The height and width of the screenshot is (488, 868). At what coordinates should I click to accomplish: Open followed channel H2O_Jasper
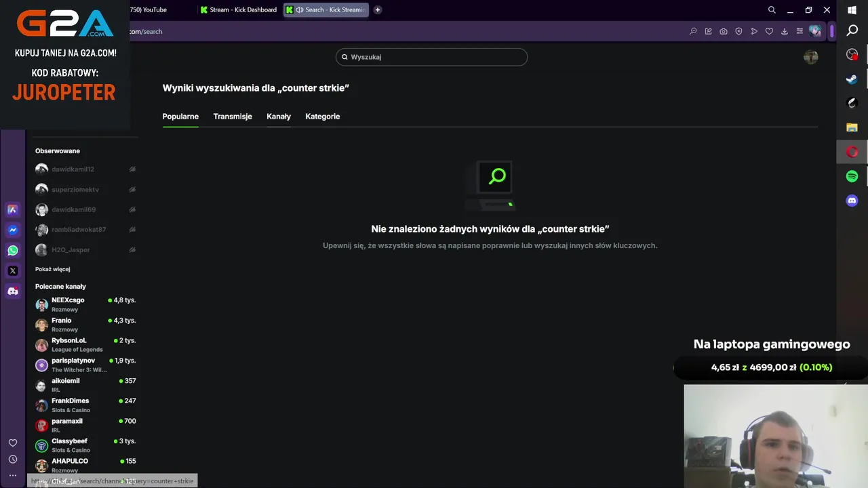85,249
